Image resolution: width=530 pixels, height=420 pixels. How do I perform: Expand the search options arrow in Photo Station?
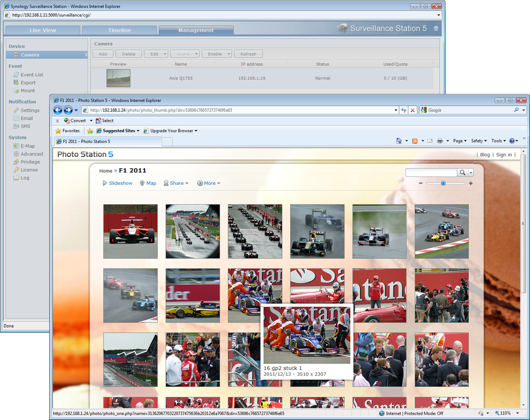pyautogui.click(x=471, y=173)
